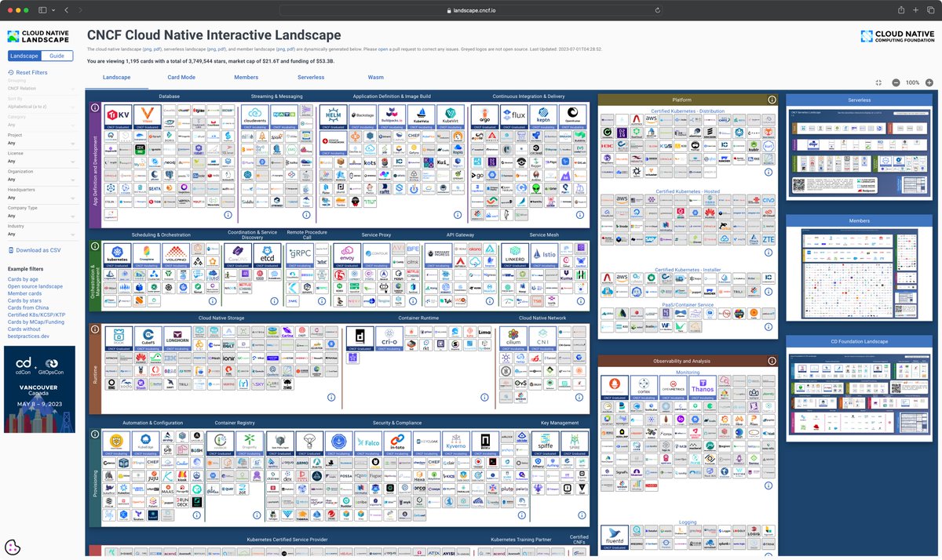Switch to the Wasm tab
This screenshot has width=942, height=560.
[x=376, y=78]
